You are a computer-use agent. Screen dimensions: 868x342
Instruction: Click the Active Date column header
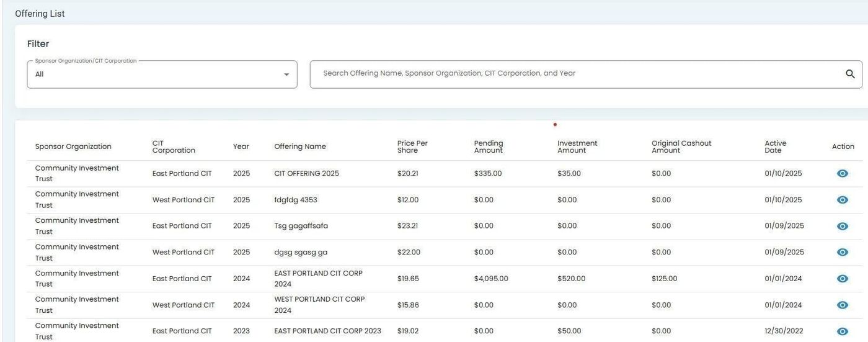[775, 146]
